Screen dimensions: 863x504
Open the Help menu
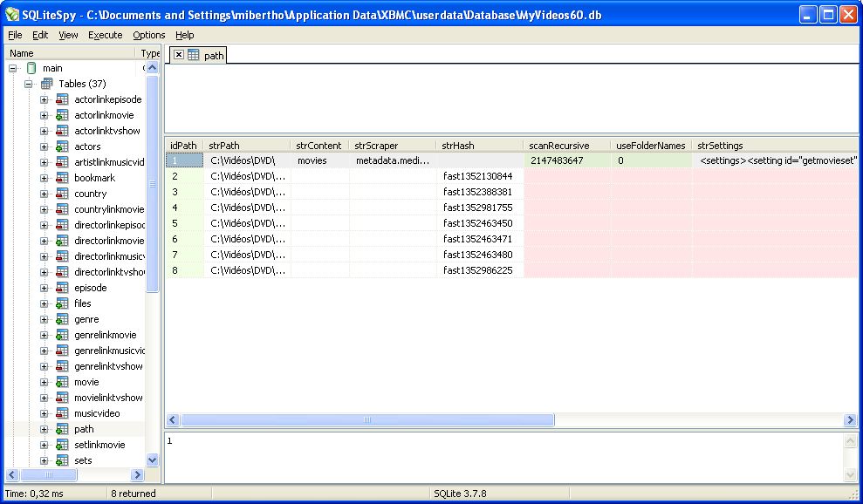[x=184, y=35]
